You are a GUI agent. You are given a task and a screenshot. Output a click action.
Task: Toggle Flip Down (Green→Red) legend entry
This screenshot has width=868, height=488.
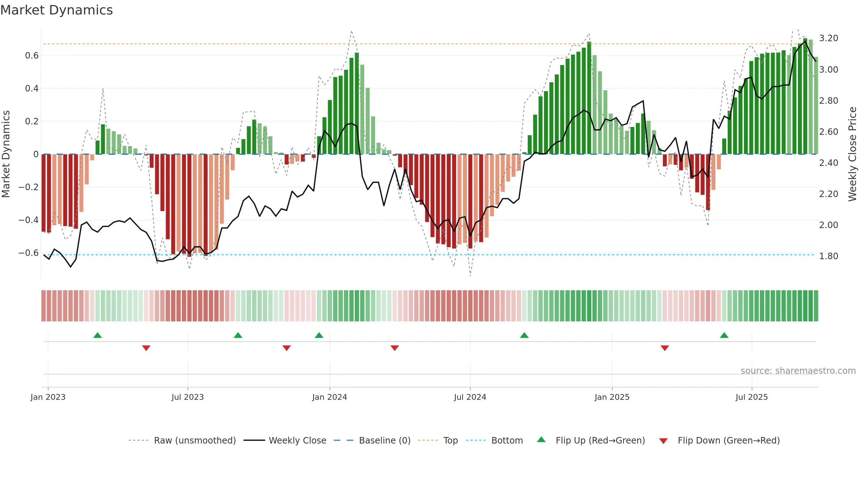[x=719, y=440]
